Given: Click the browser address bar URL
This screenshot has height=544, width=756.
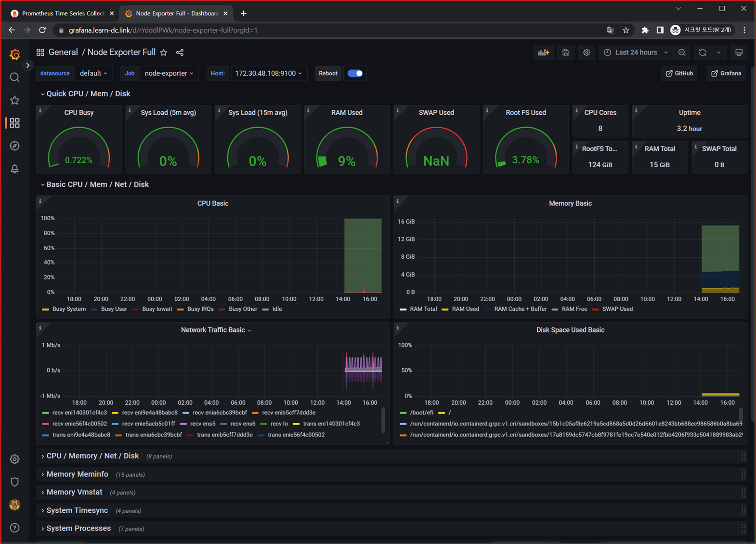Looking at the screenshot, I should tap(163, 30).
